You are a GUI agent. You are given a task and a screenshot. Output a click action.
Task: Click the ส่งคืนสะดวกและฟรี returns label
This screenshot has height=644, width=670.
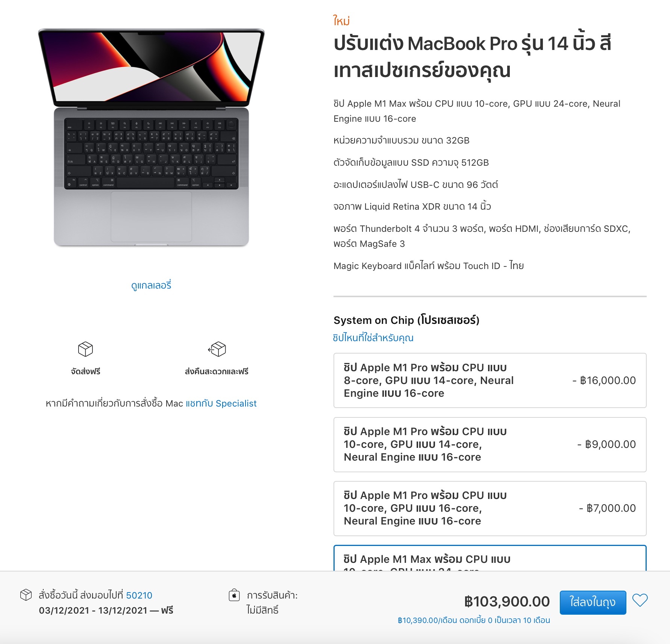coord(217,372)
